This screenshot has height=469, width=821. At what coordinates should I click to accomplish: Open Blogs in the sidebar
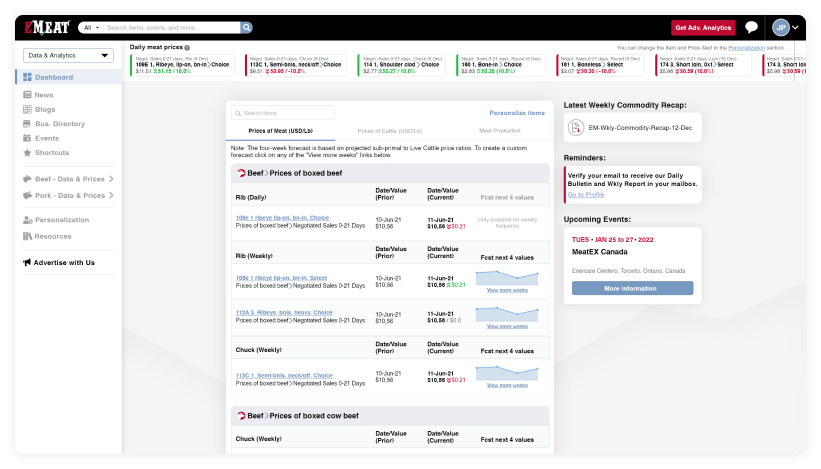(x=44, y=109)
